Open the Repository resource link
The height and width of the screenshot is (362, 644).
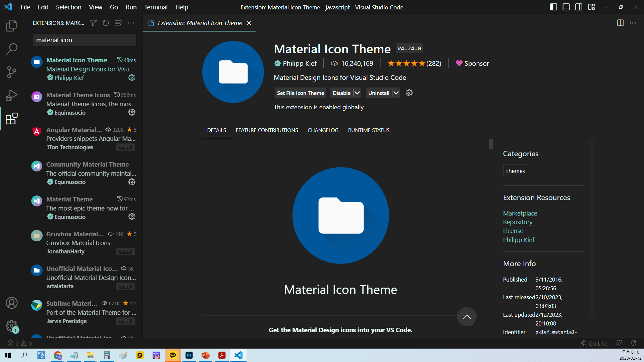[518, 222]
